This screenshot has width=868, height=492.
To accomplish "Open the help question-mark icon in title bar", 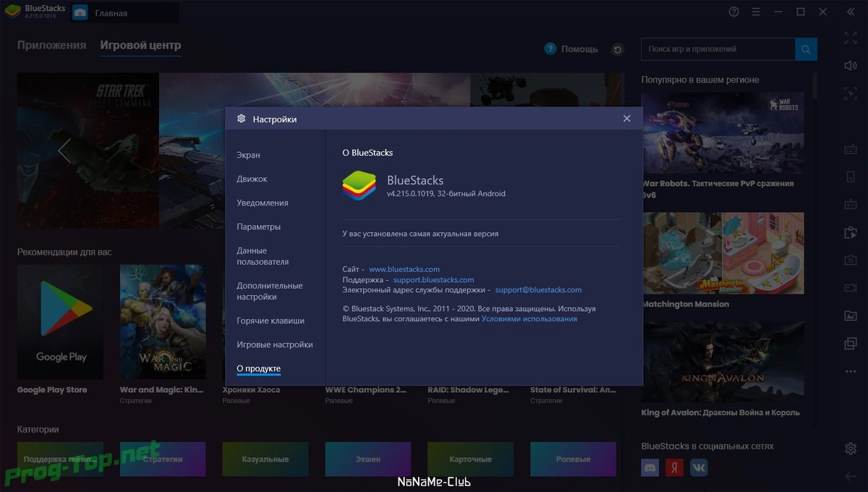I will click(734, 12).
